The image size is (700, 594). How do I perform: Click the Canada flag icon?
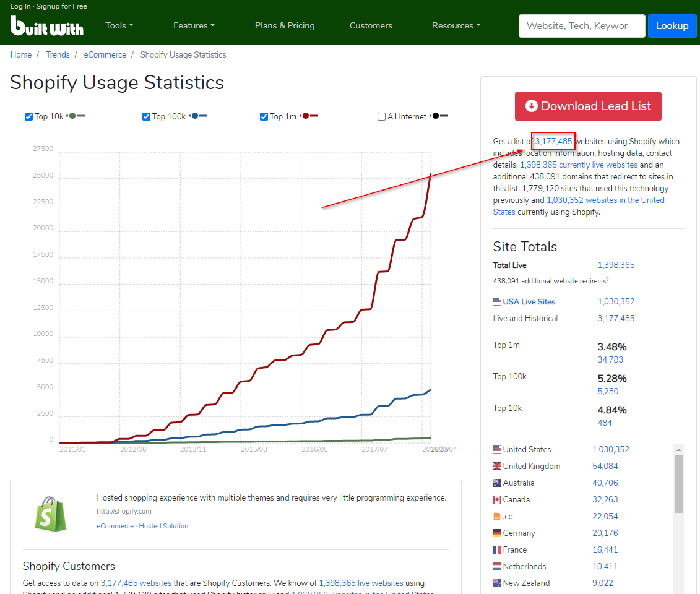(497, 499)
